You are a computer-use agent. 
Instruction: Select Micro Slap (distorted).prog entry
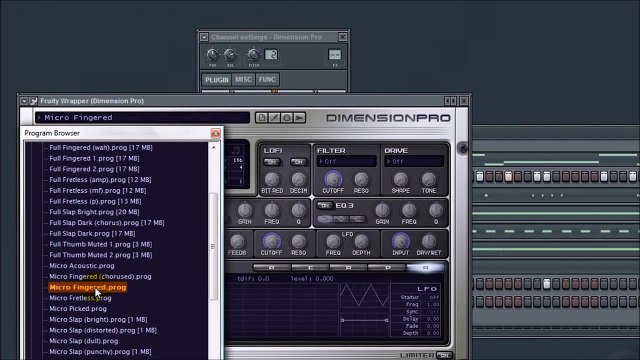tap(103, 330)
